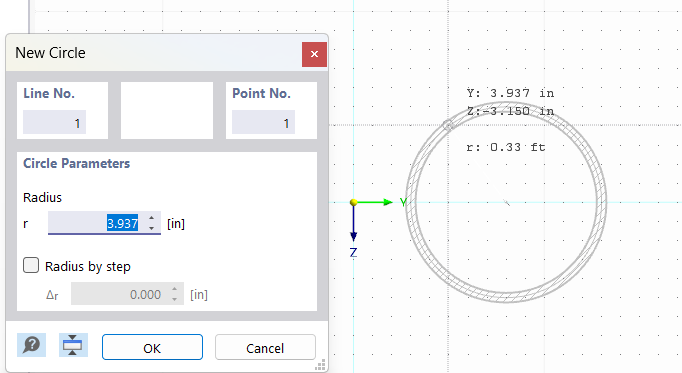Viewport: 682px width, 373px height.
Task: Click the minimize dialog icon beside help
Action: (73, 345)
